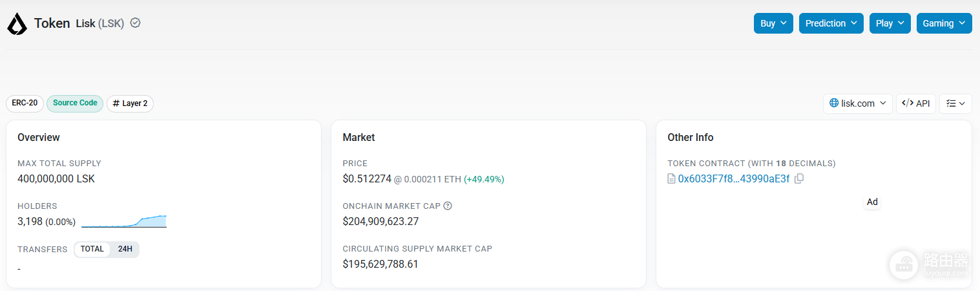Viewport: 980px width, 291px height.
Task: Select the Layer 2 tag
Action: pyautogui.click(x=130, y=103)
